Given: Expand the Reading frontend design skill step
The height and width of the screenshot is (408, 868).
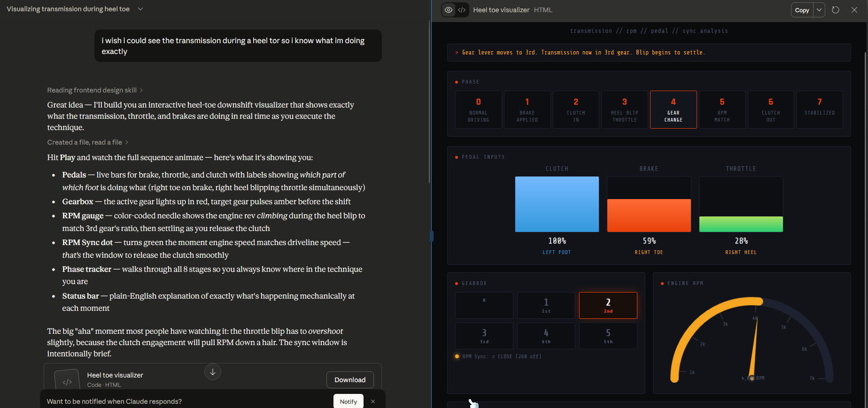Looking at the screenshot, I should (95, 90).
